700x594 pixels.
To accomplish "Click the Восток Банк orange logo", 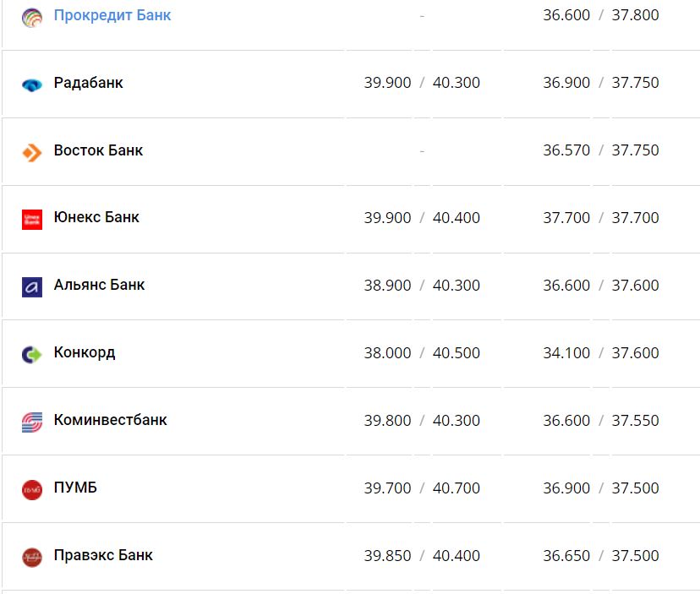I will coord(32,152).
